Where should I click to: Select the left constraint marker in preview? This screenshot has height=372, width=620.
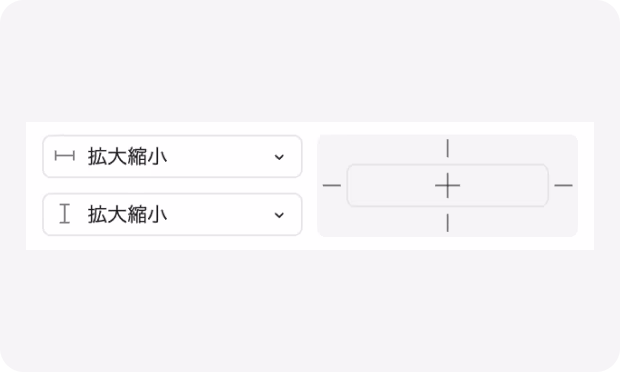coord(332,185)
